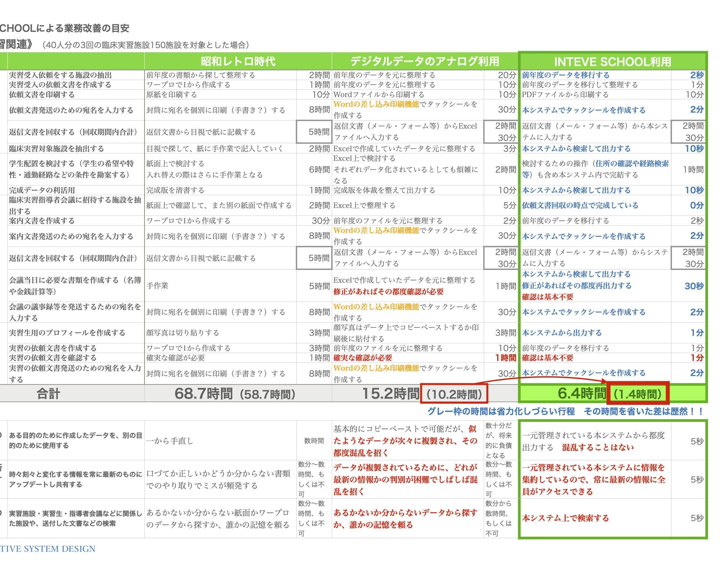Click the row label 学生配置を検討する
The image size is (728, 562).
point(71,169)
